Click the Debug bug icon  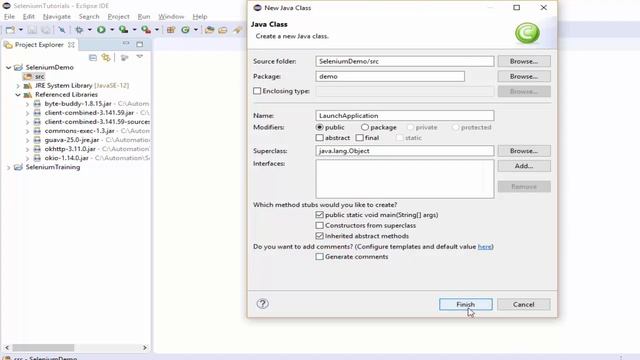tap(79, 30)
